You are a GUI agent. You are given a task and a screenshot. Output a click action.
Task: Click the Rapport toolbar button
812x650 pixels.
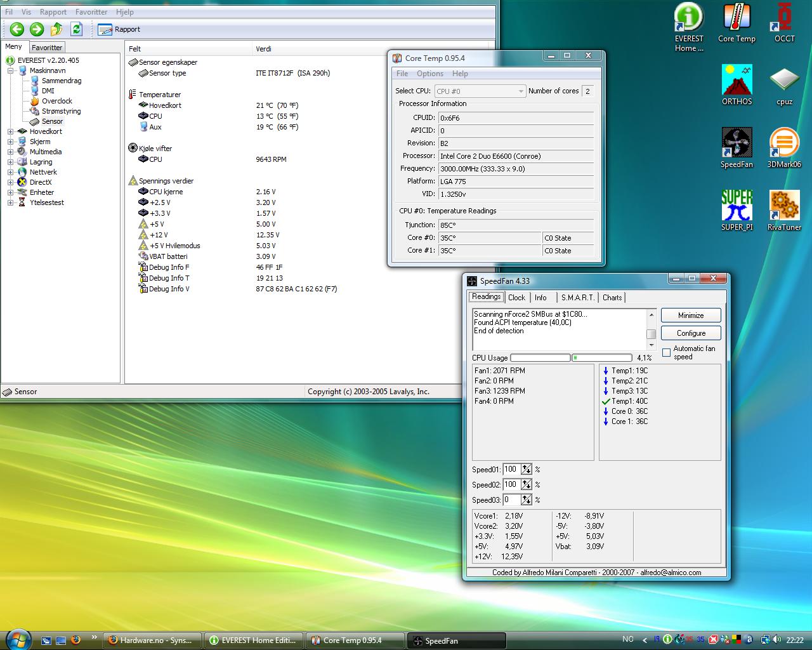pos(119,29)
